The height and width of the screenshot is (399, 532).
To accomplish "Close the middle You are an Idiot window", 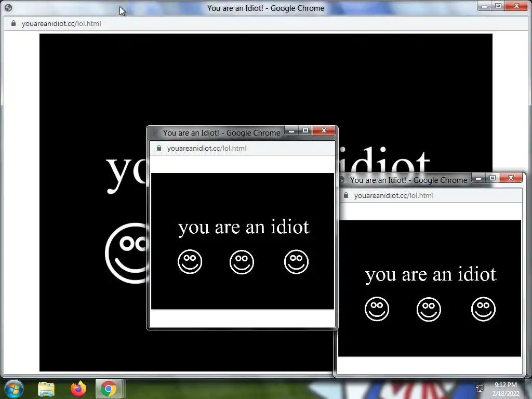I will point(324,130).
